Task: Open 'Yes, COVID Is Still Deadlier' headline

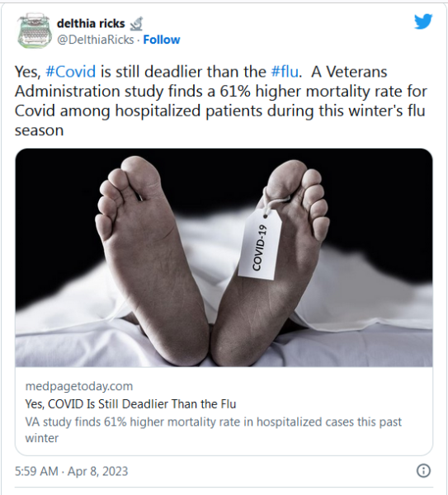Action: 130,403
